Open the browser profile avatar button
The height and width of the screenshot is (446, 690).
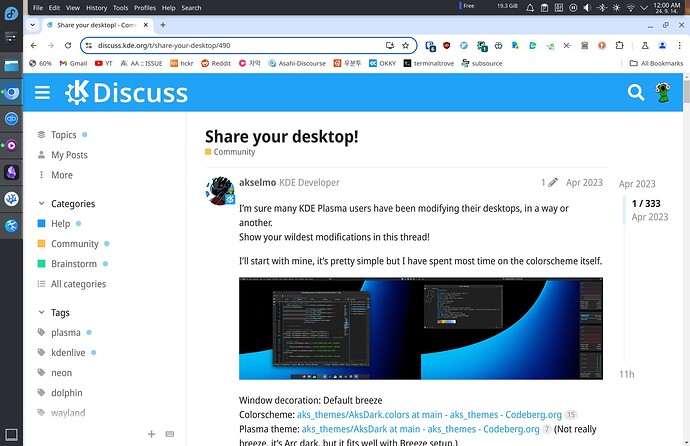coord(662,45)
